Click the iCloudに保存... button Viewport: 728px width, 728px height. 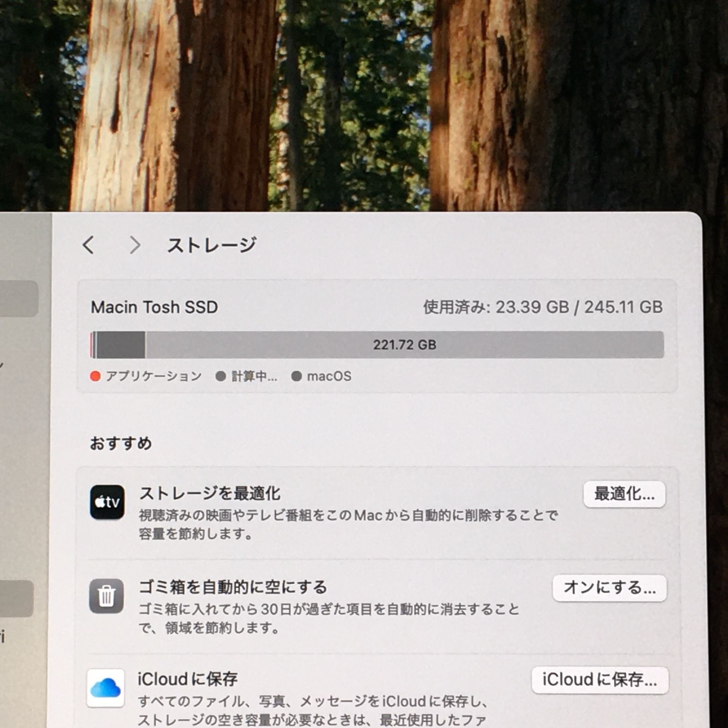tap(600, 680)
